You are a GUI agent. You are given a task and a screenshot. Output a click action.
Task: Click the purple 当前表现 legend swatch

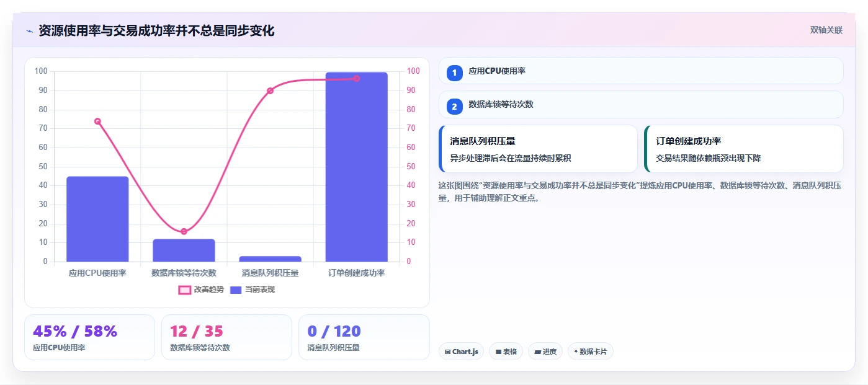[x=236, y=290]
